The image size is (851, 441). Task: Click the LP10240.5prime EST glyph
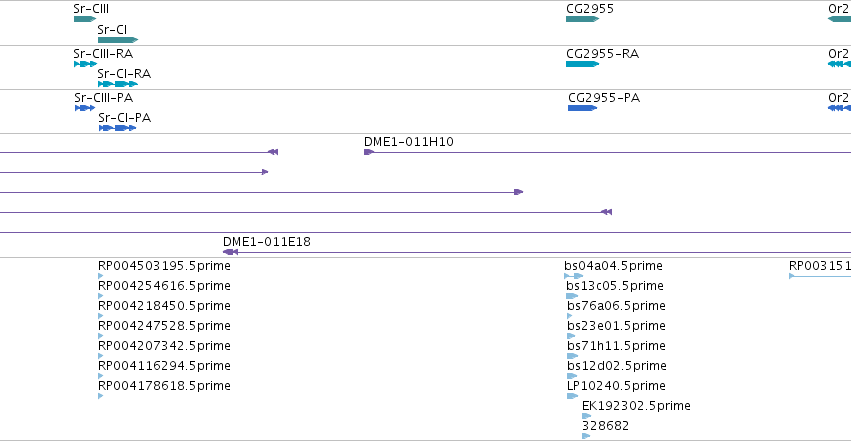pos(572,396)
